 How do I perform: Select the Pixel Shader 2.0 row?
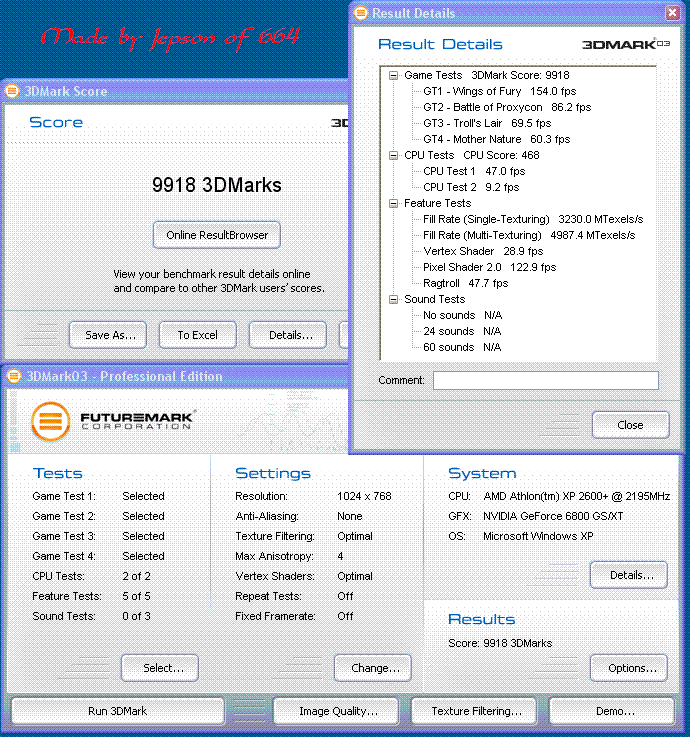(489, 267)
